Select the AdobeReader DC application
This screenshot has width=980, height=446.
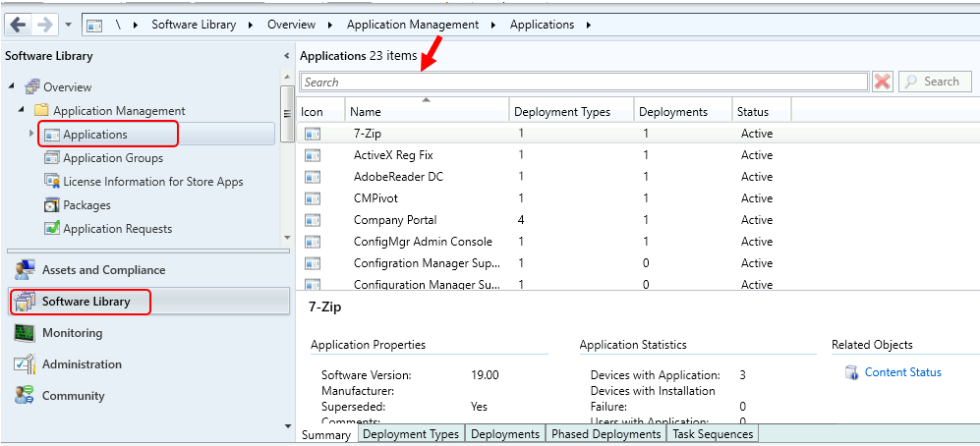(x=638, y=177)
